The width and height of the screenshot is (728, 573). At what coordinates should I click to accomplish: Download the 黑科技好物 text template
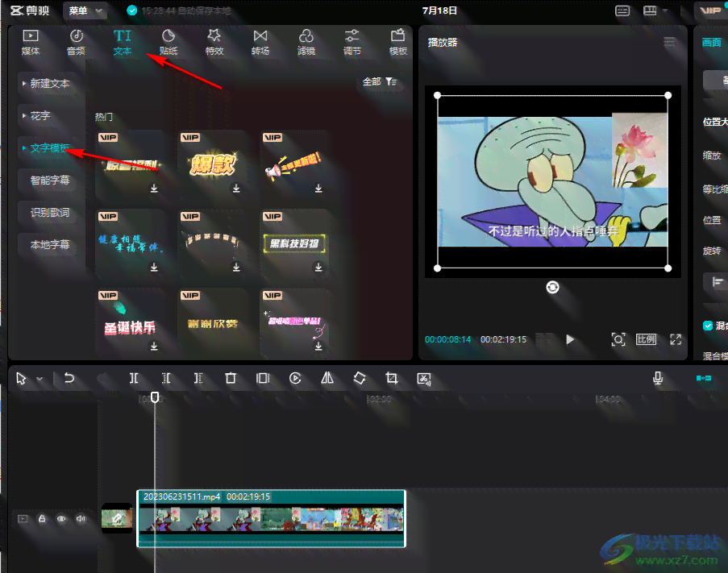(x=318, y=268)
